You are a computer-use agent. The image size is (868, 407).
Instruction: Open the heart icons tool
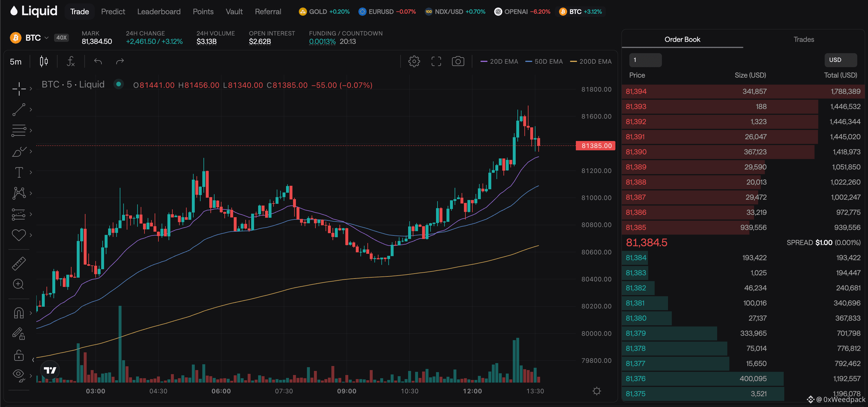(x=19, y=235)
